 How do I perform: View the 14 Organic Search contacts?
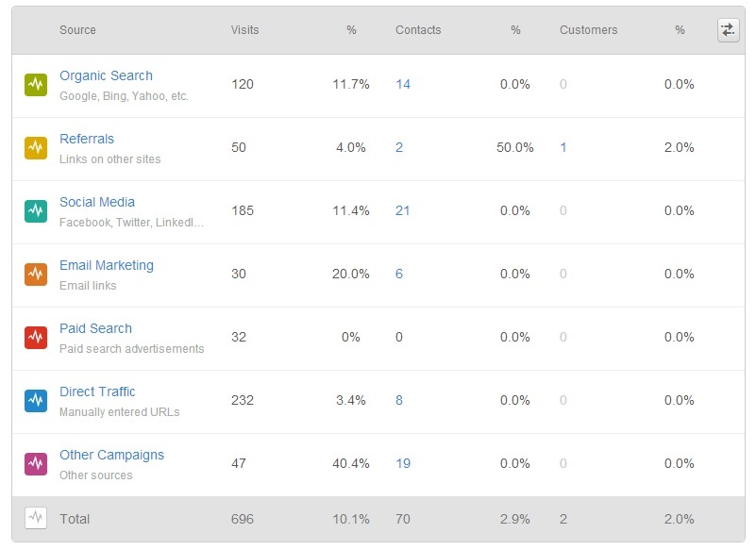coord(403,84)
